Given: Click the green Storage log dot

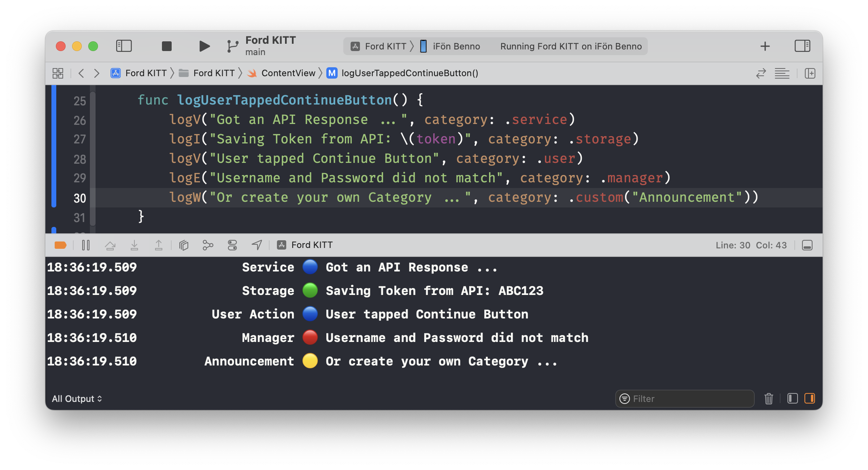Looking at the screenshot, I should (310, 291).
